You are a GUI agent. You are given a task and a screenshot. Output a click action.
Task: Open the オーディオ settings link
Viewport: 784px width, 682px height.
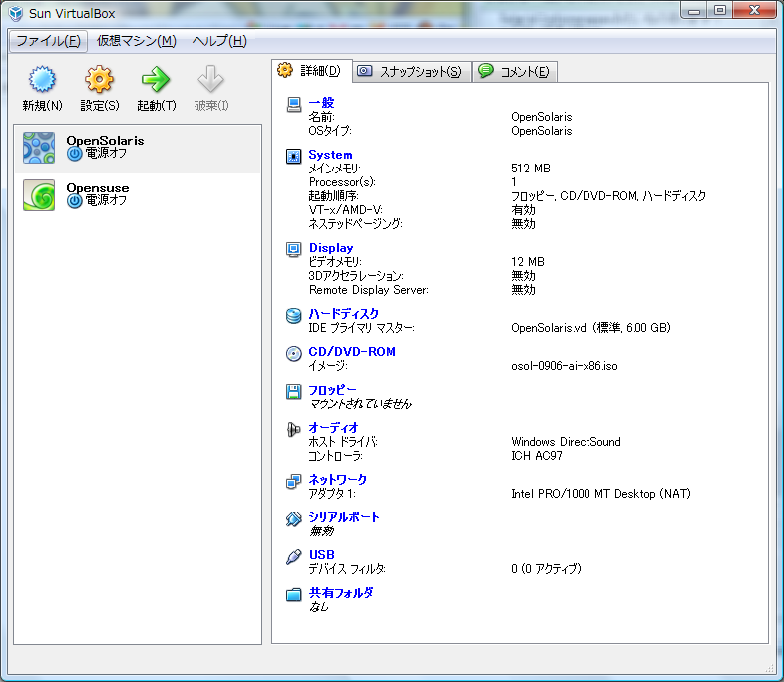point(333,428)
